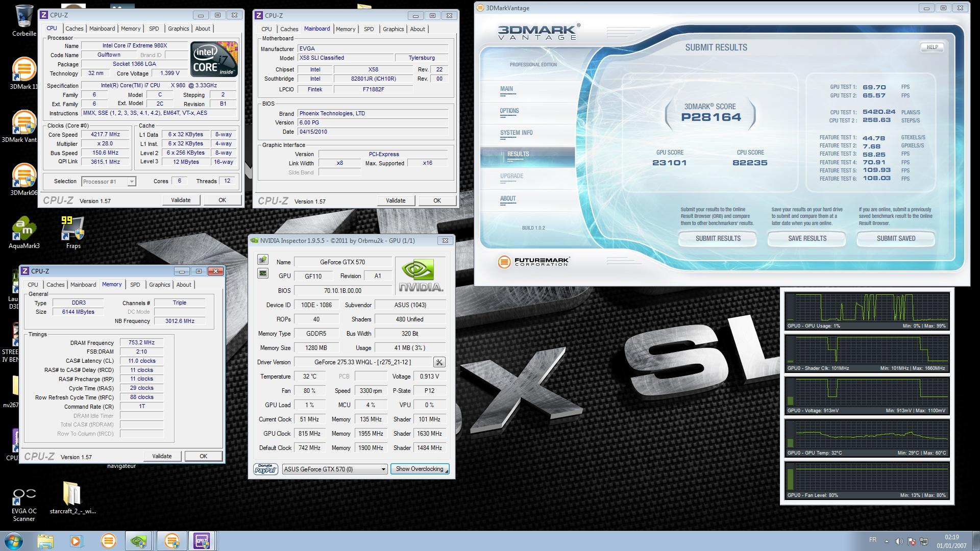Open SYSTEM INFO section in 3DMark Vantage
980x551 pixels.
(x=516, y=133)
